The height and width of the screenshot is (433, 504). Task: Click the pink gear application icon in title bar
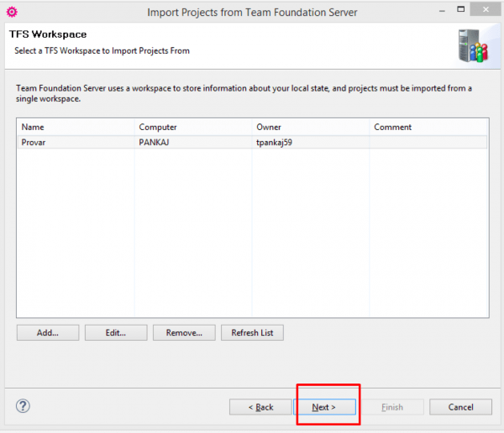pyautogui.click(x=12, y=12)
